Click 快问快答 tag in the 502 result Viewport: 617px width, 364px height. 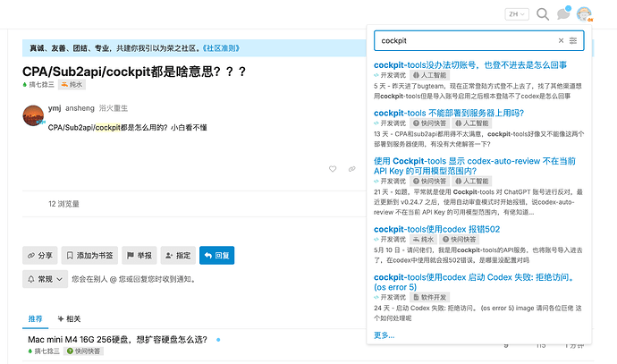click(460, 240)
